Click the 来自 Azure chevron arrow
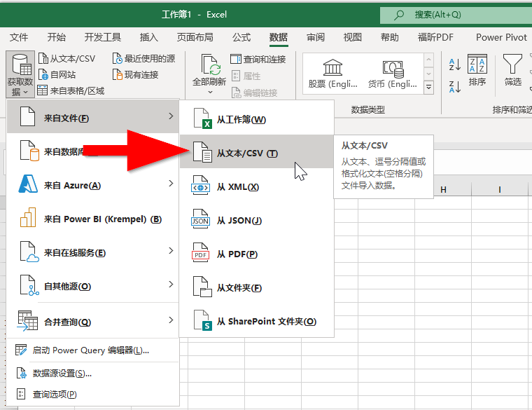532x410 pixels. point(171,184)
